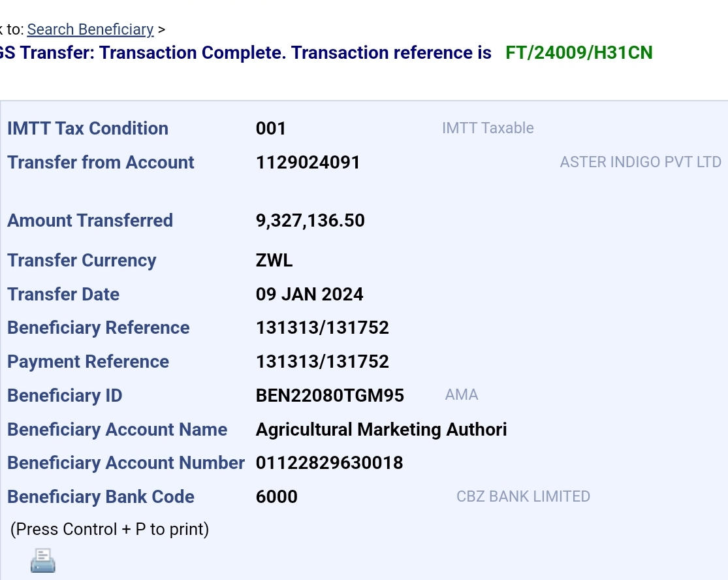Click the amount transferred value 9,327,136.50
This screenshot has width=728, height=580.
310,221
